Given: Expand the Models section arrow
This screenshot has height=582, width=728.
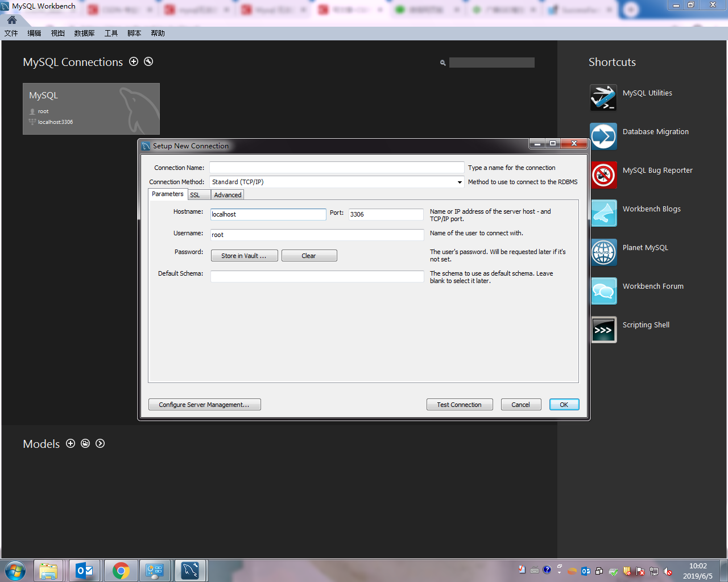Looking at the screenshot, I should 100,443.
